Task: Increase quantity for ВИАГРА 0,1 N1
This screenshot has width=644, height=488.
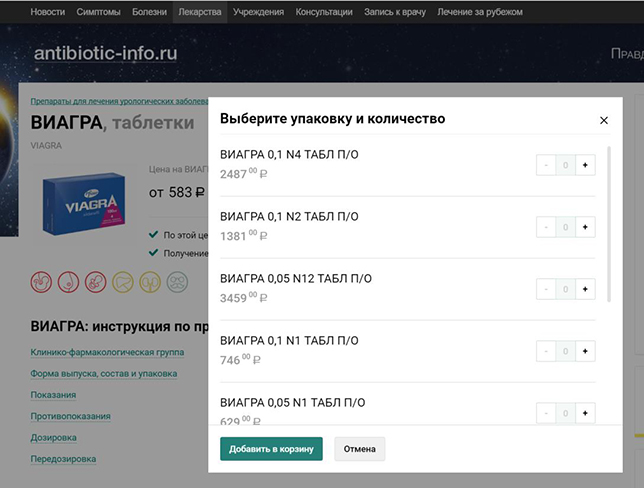Action: 585,351
